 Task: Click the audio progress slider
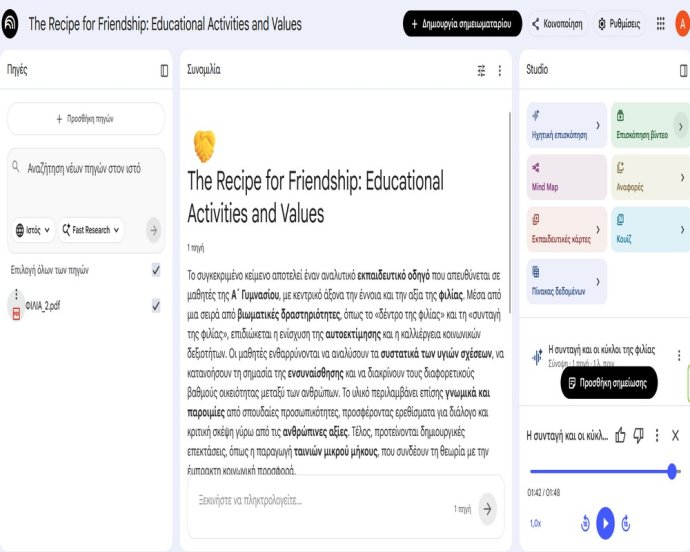click(x=600, y=470)
